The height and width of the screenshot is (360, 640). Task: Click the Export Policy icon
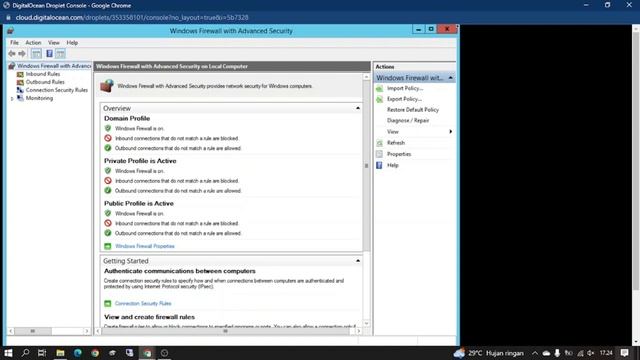[379, 99]
